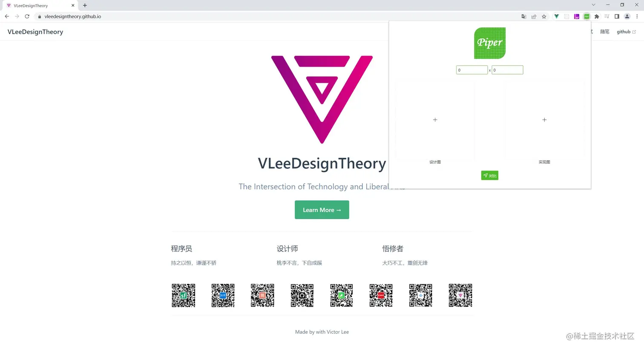Open the Extensions puzzle menu
The height and width of the screenshot is (350, 644).
coord(597,17)
